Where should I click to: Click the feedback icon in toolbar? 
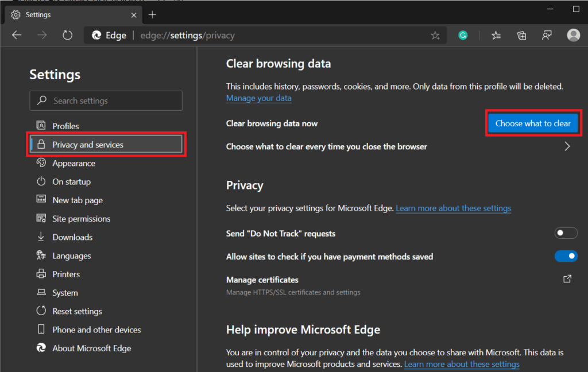point(547,36)
